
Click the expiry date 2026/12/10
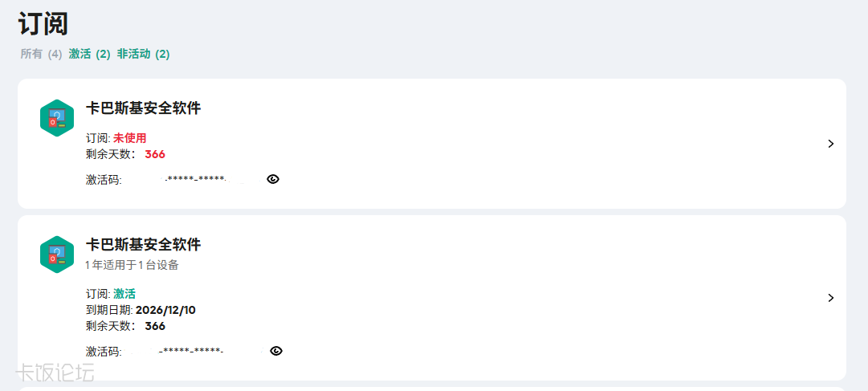click(x=165, y=310)
